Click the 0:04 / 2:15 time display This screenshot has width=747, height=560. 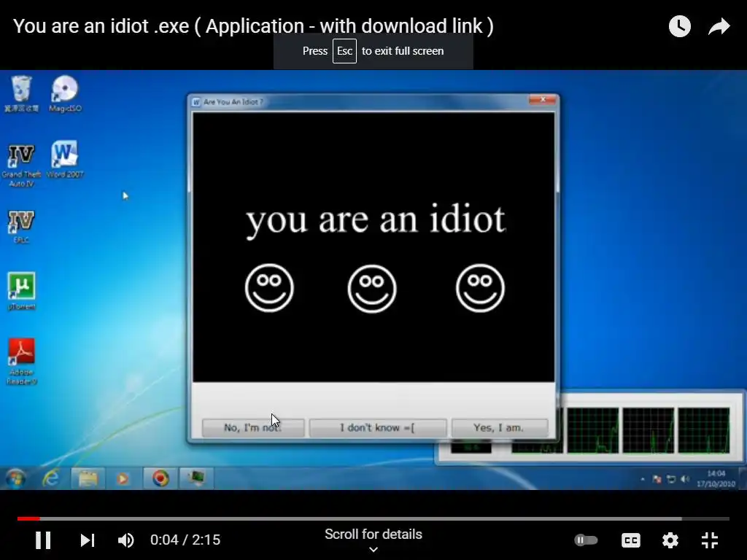pos(185,540)
